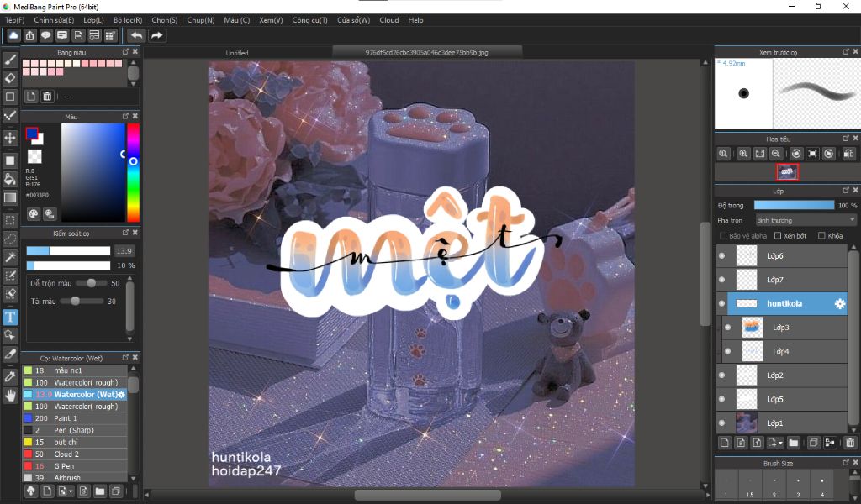The height and width of the screenshot is (504, 861).
Task: Toggle visibility of Lớp6 layer
Action: click(x=722, y=255)
